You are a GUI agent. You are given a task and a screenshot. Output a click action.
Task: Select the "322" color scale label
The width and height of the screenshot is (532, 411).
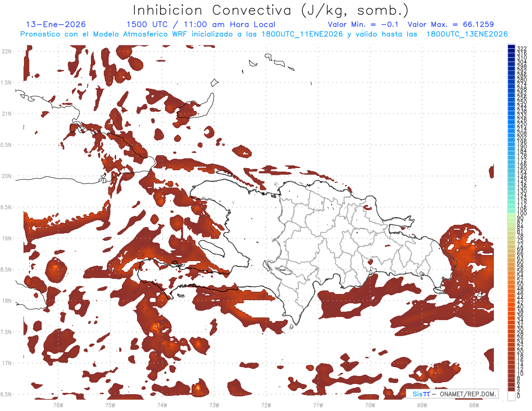[x=522, y=48]
